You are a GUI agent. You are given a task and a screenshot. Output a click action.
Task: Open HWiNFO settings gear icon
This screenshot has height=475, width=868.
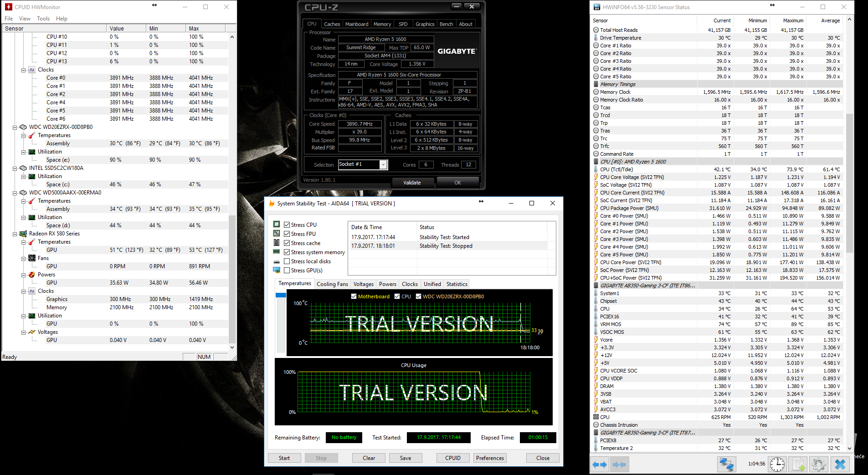click(x=818, y=465)
